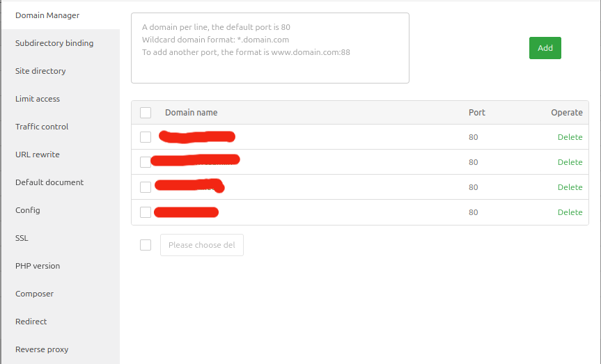Go to Limit access settings
Screen dimensions: 601x364
[38, 99]
